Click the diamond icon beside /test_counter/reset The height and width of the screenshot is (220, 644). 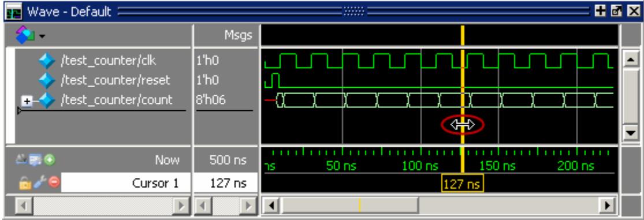point(46,80)
